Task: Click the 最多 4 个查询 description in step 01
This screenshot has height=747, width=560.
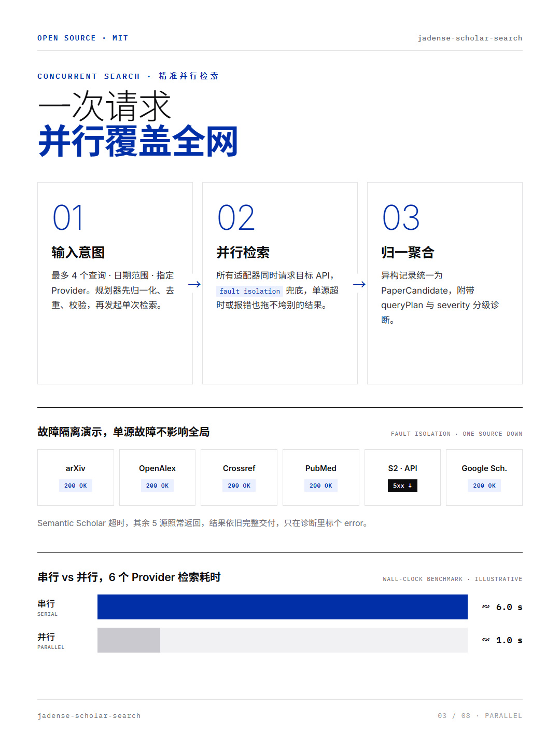Action: tap(113, 290)
